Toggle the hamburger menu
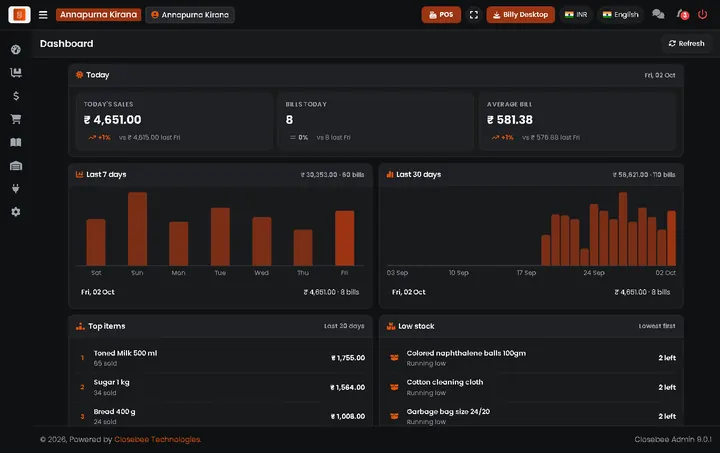The height and width of the screenshot is (453, 720). point(43,15)
